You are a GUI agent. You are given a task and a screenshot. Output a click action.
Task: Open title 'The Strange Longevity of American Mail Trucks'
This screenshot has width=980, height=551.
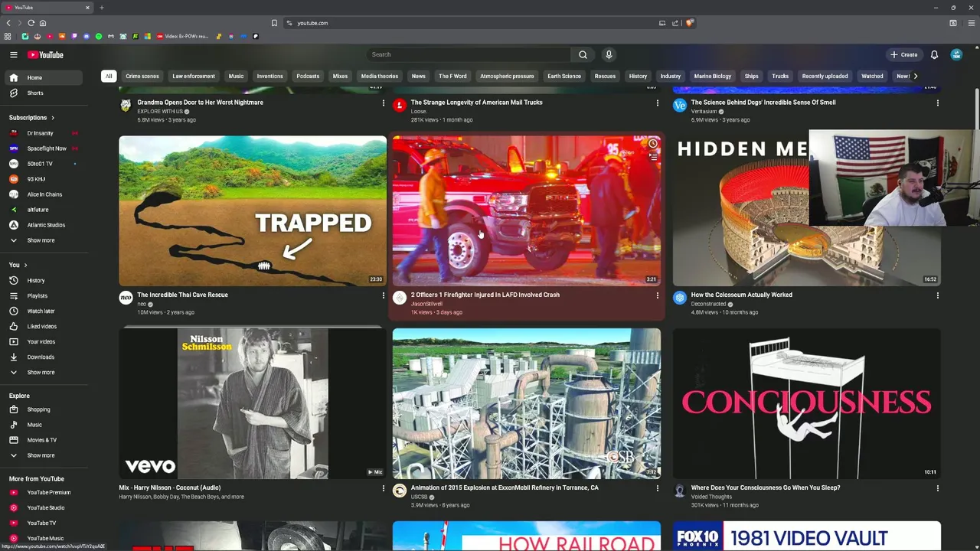[476, 102]
